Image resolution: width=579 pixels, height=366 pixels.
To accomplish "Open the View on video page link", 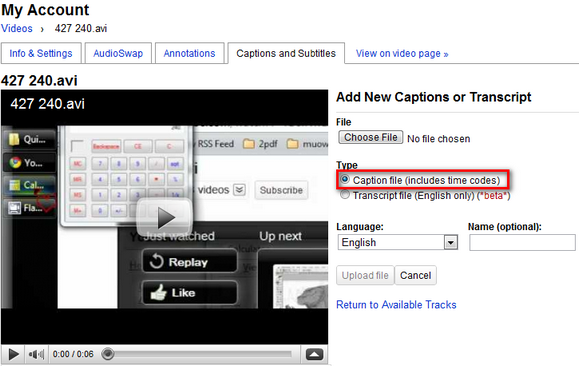I will coord(402,54).
